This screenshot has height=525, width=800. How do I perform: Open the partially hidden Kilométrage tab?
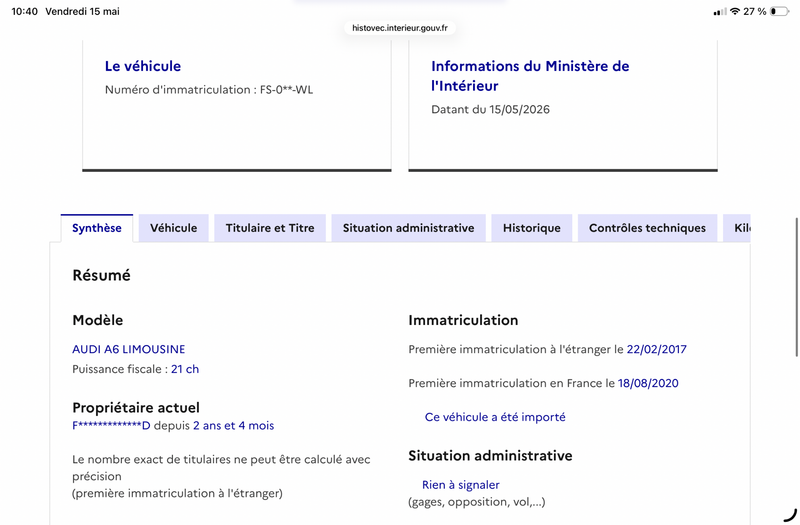click(x=737, y=228)
